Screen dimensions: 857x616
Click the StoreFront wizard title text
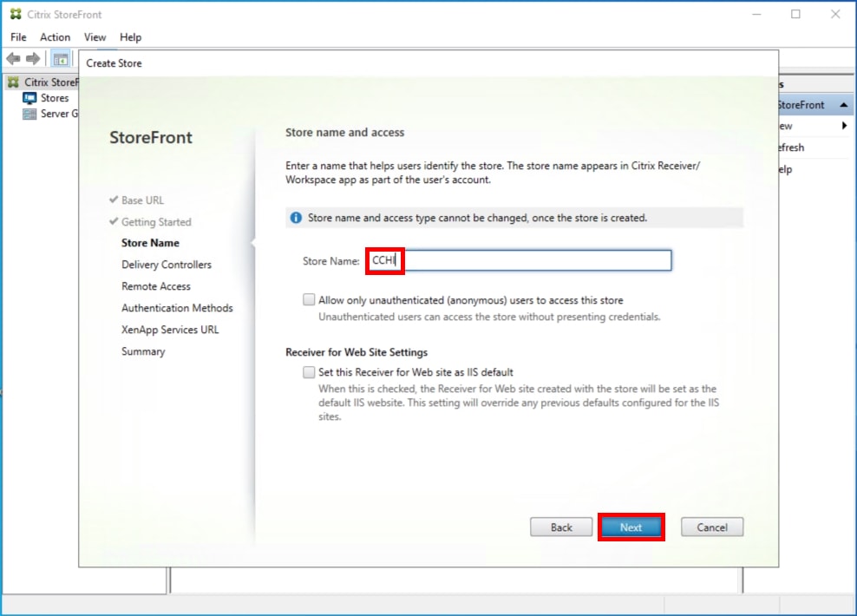151,137
